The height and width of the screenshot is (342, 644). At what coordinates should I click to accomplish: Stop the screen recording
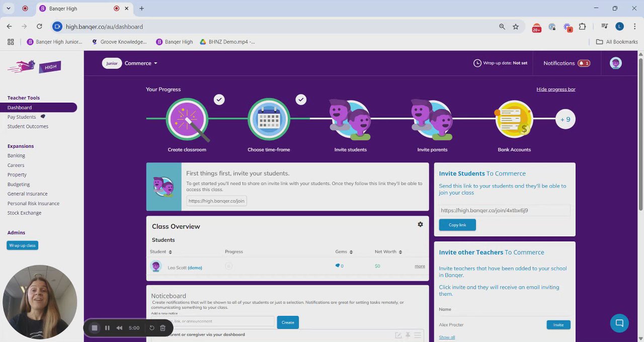(94, 328)
